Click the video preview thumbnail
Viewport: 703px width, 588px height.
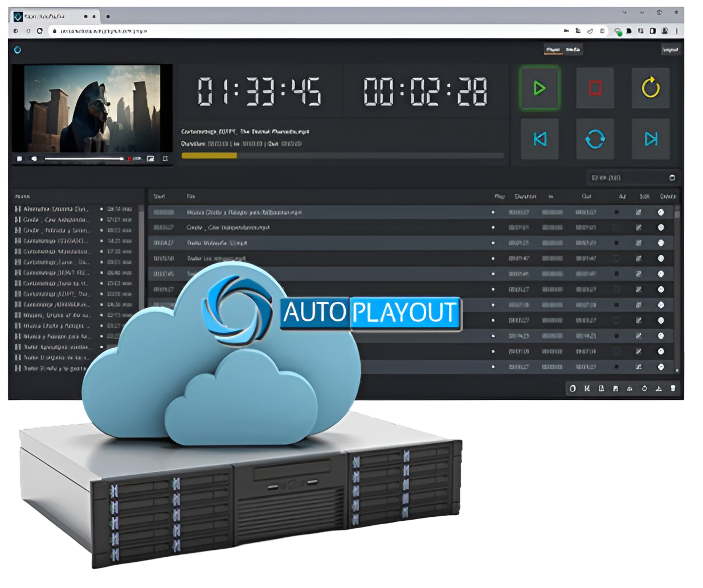point(92,108)
